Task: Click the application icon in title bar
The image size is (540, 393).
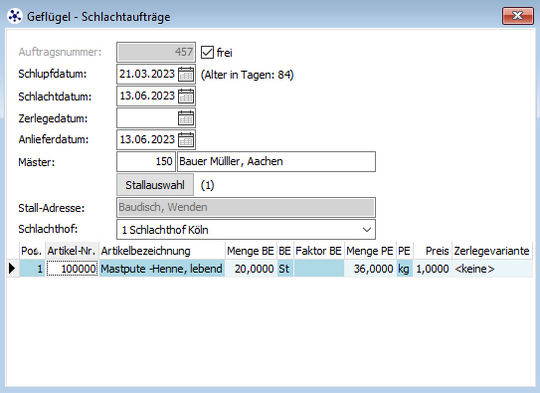Action: tap(15, 16)
